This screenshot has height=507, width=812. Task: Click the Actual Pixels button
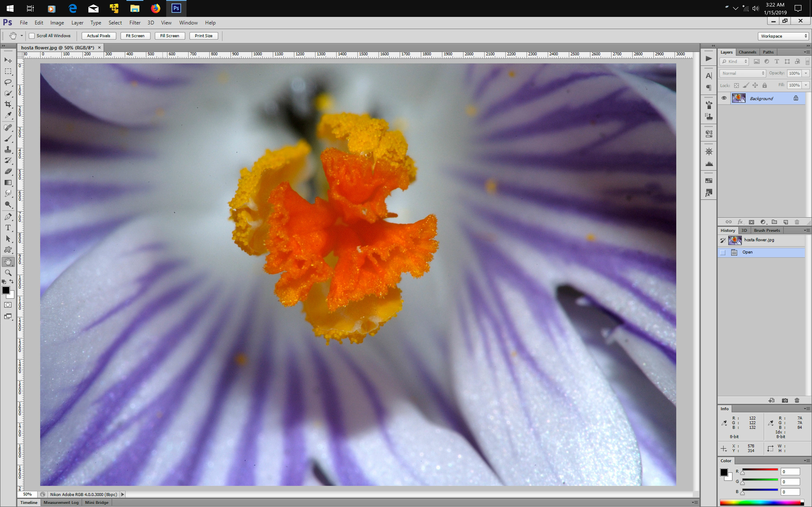98,36
